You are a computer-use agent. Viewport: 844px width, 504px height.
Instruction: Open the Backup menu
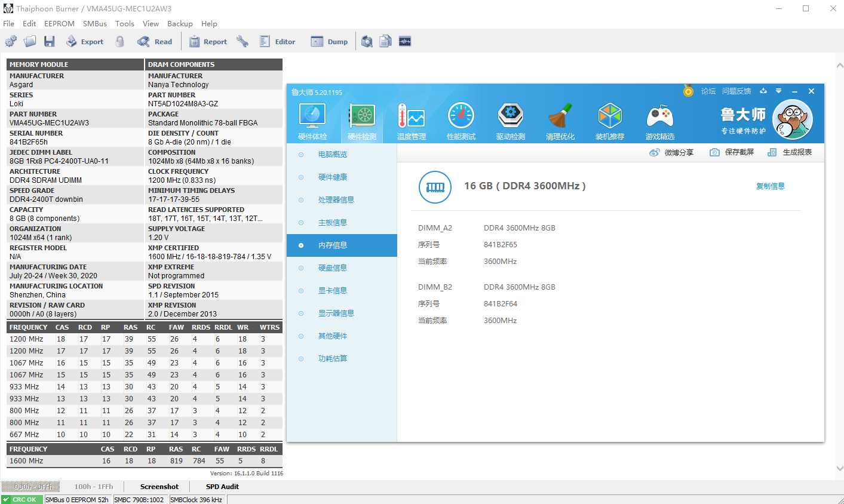(x=180, y=23)
